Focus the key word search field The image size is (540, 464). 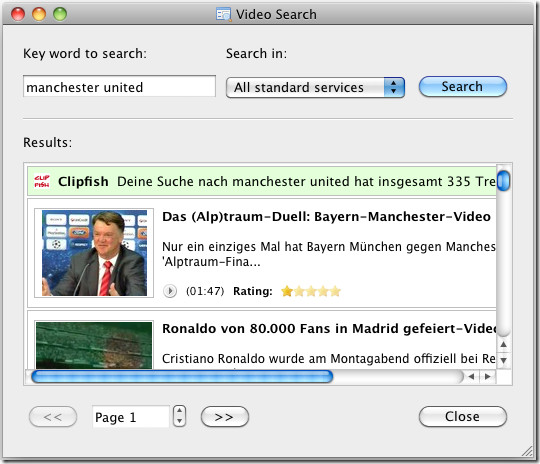(119, 86)
